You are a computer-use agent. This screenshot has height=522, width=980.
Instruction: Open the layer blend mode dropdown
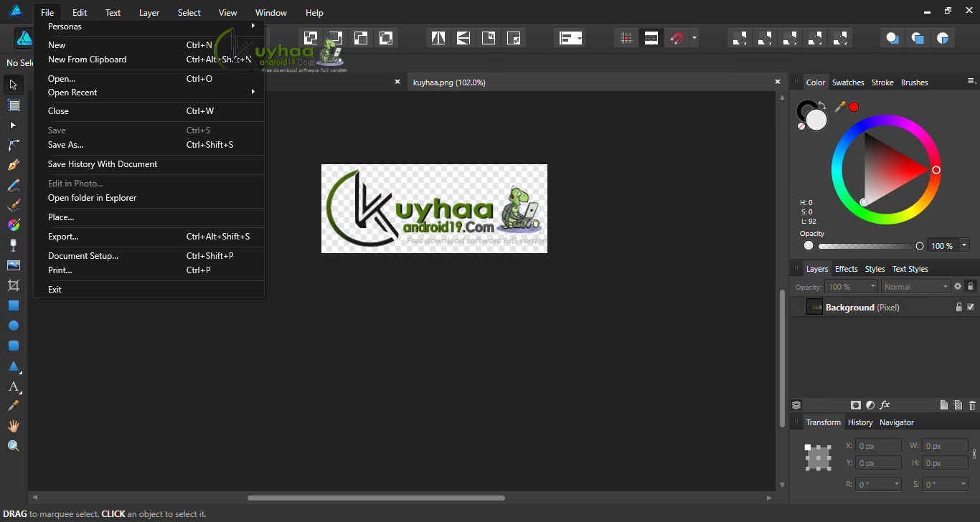click(915, 286)
